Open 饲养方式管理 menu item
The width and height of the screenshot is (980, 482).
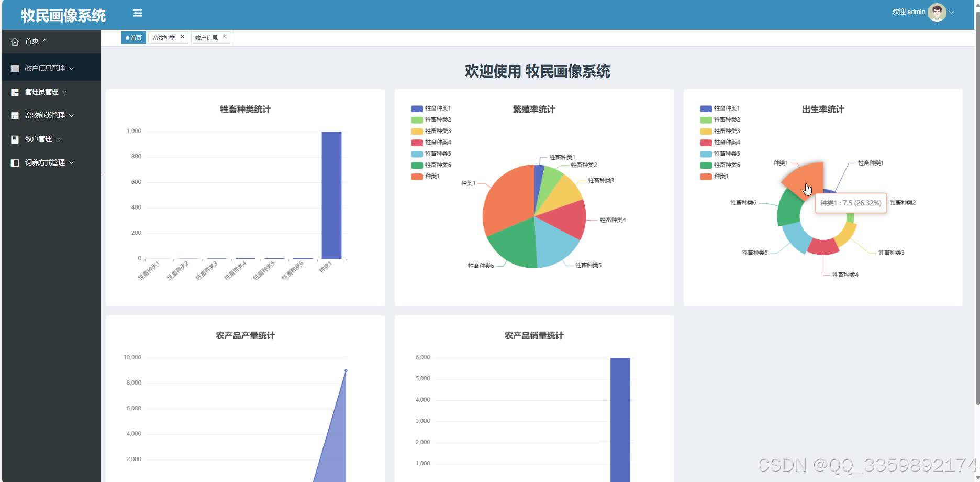[x=51, y=163]
